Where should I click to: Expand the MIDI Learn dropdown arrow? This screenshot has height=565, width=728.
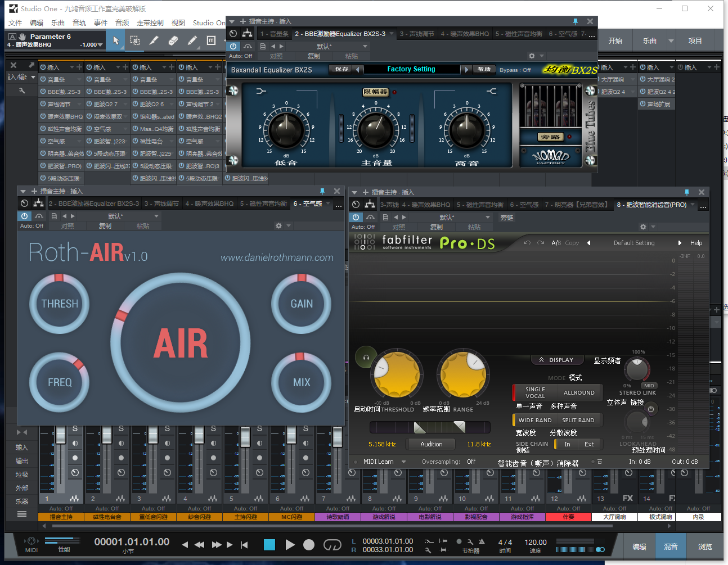[404, 462]
